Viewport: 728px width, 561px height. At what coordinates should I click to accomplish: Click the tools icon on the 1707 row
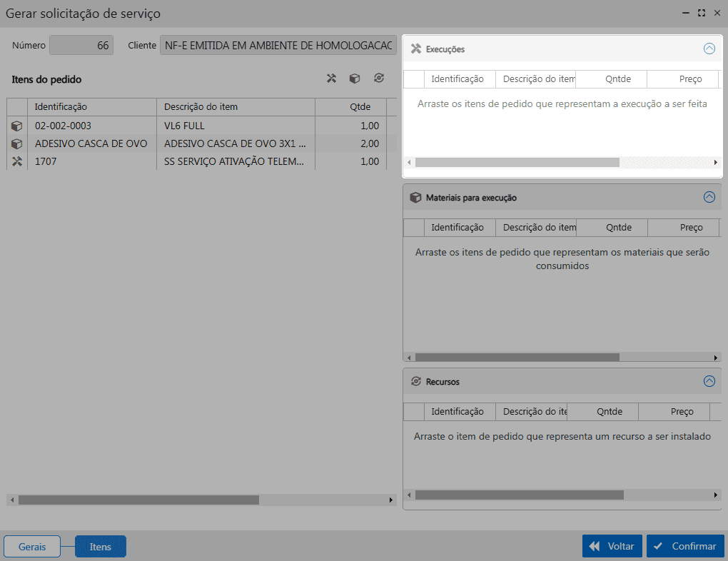point(17,162)
